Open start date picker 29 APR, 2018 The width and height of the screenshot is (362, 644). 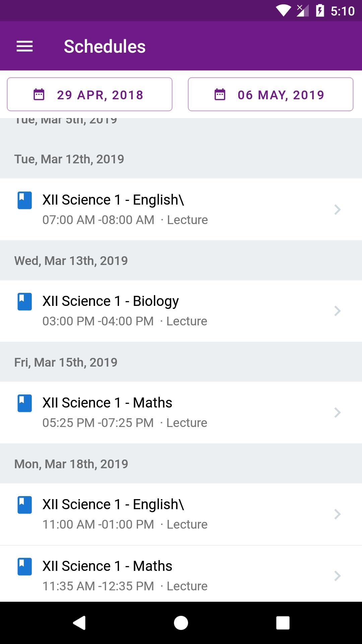(x=89, y=94)
